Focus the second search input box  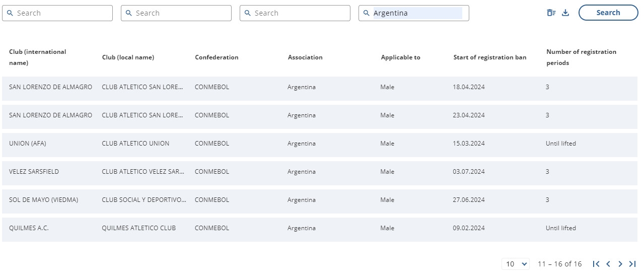pyautogui.click(x=181, y=13)
